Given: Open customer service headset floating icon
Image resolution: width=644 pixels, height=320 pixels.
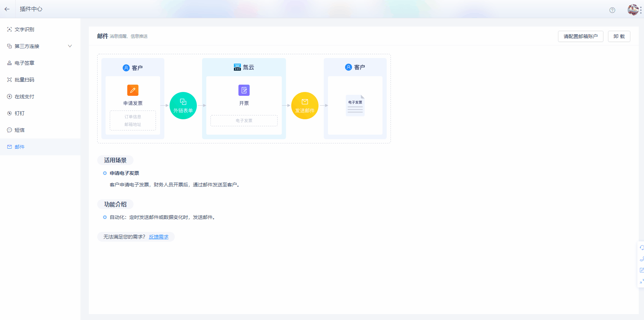Looking at the screenshot, I should coord(642,248).
